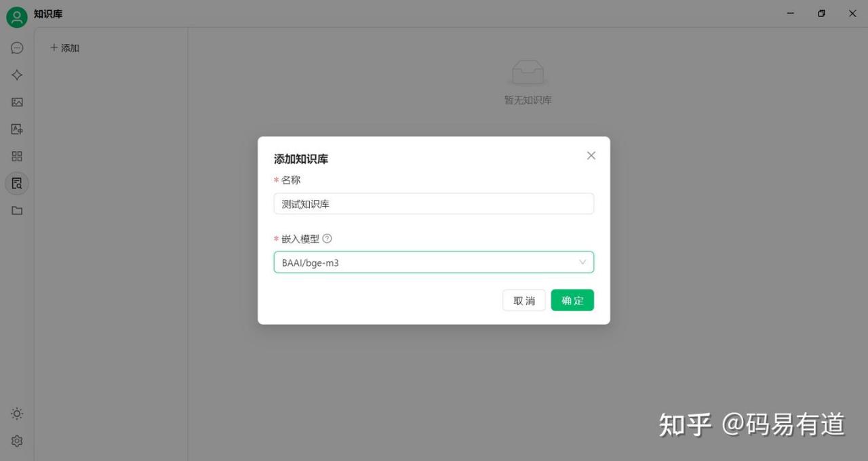Open the mini apps grid icon

[x=17, y=157]
